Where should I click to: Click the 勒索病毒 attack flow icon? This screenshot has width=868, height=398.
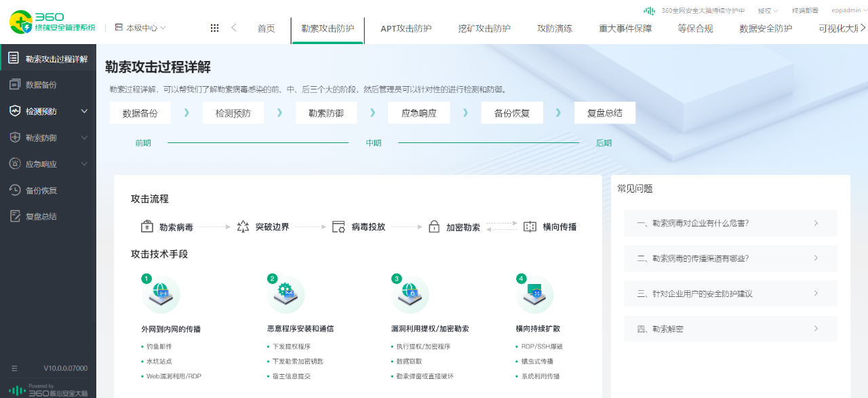[147, 226]
